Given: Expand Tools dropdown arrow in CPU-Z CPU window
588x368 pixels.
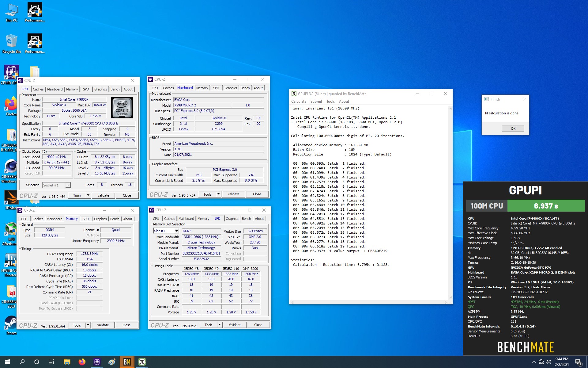Looking at the screenshot, I should click(x=88, y=195).
